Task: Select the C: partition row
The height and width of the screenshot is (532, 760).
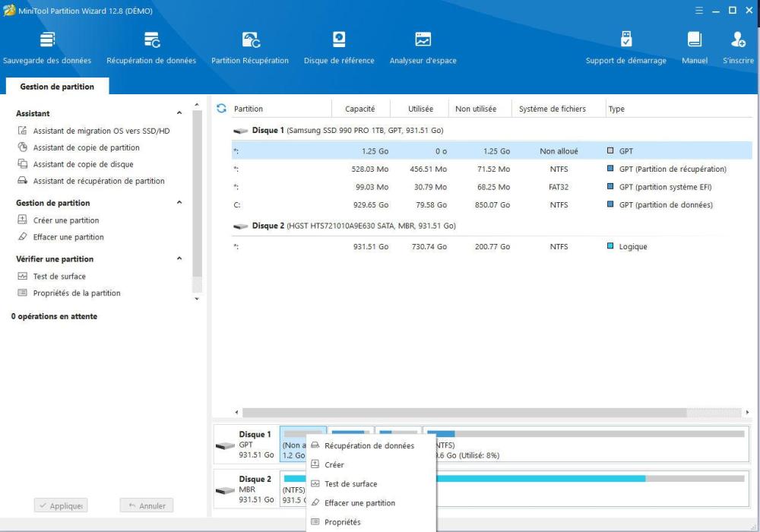Action: point(480,205)
